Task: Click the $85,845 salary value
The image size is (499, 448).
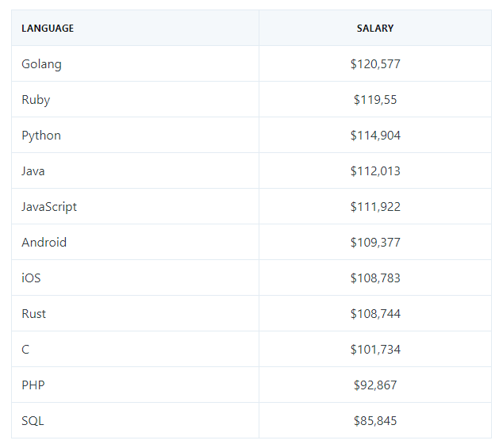Action: [375, 420]
